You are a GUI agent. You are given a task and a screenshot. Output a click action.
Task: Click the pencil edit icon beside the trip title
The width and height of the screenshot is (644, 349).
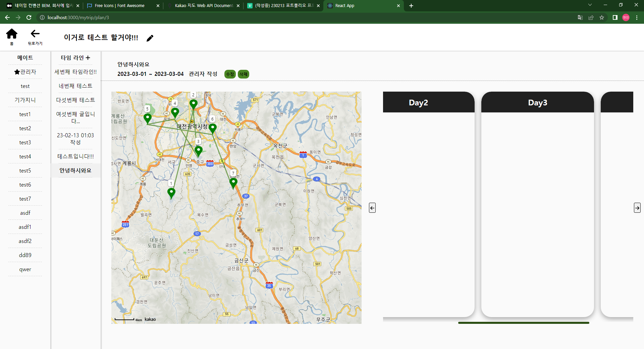(x=150, y=38)
